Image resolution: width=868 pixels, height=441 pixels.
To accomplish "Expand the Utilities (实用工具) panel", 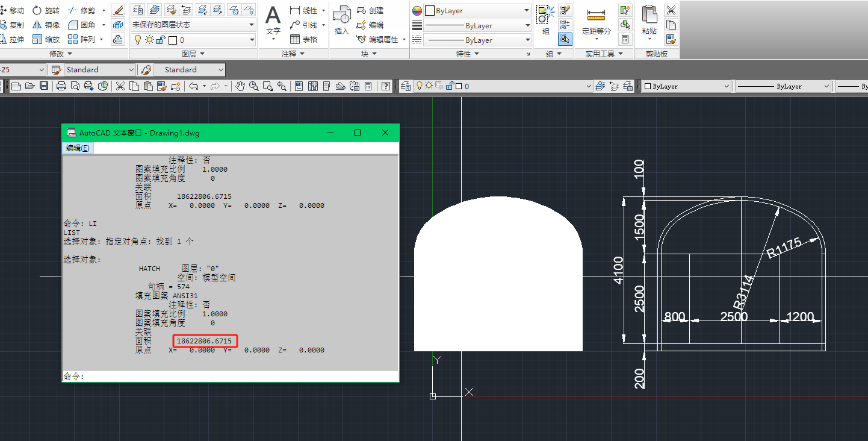I will click(604, 54).
